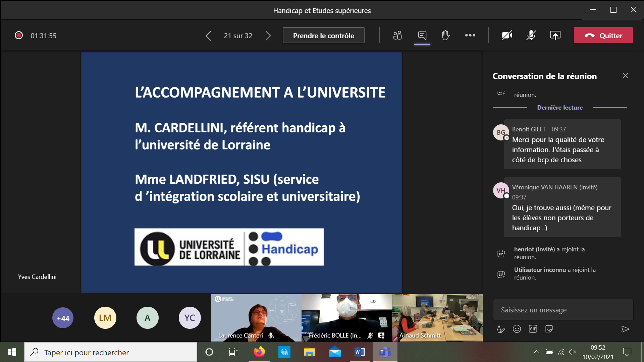Send the chat message arrow

point(625,329)
